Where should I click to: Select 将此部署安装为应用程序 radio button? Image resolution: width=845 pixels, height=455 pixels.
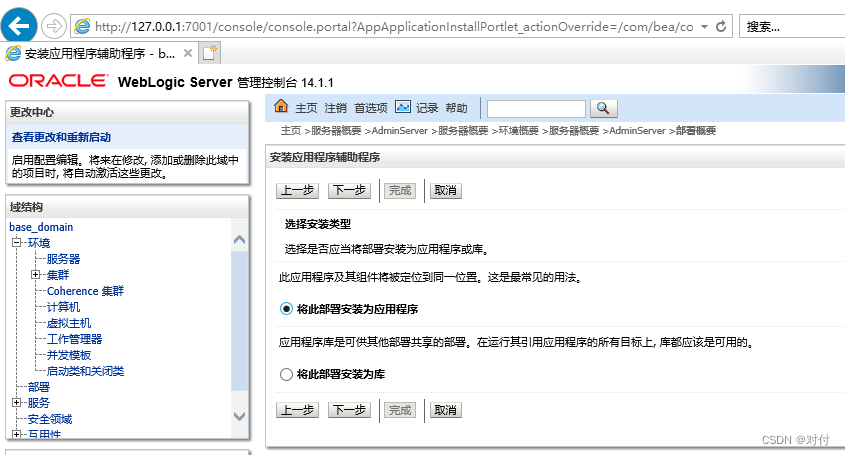(286, 309)
